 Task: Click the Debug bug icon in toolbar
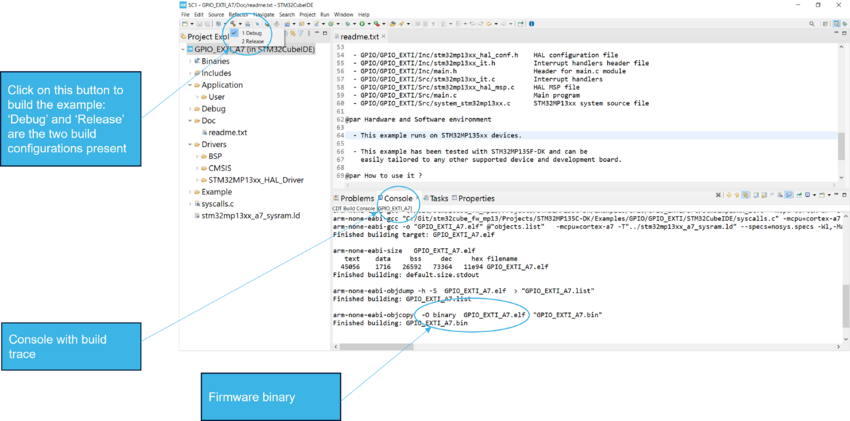click(x=348, y=24)
